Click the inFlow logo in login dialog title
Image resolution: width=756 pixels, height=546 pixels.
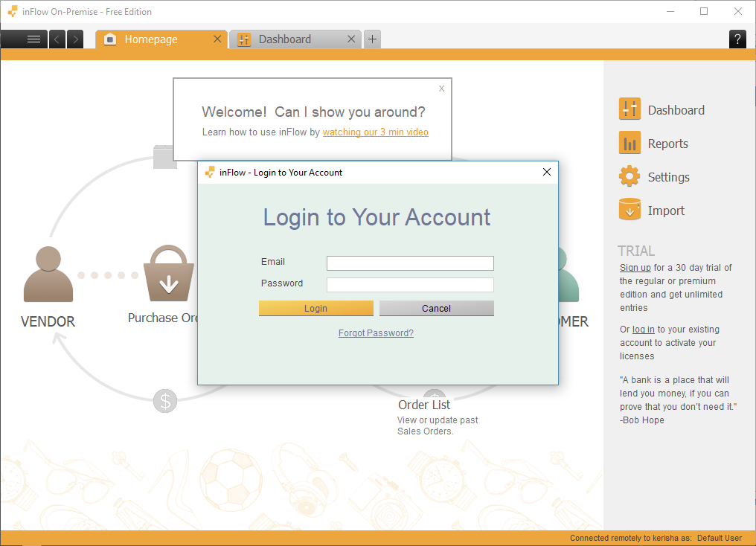(x=210, y=172)
